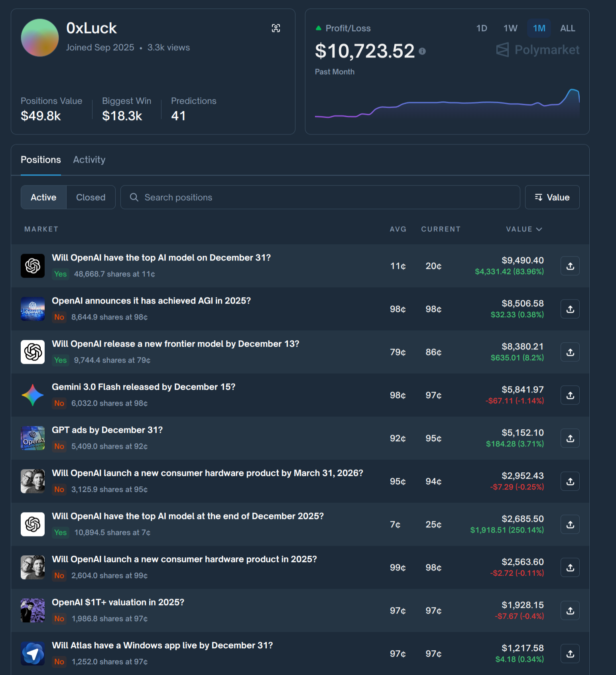Click the '-$67.11 (-1.14%)' loss figure

tap(514, 401)
